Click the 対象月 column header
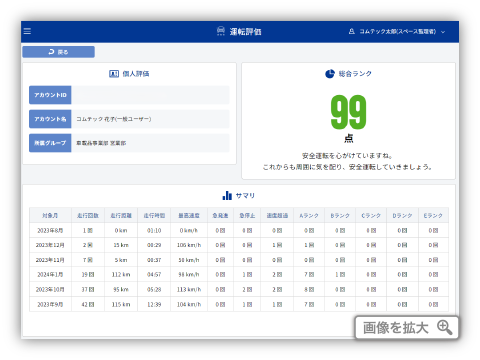The image size is (480, 360). 50,216
